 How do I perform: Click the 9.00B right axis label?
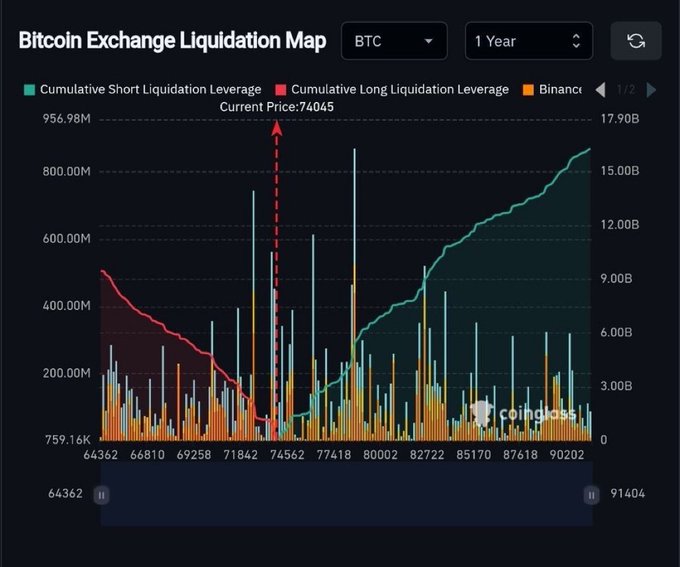[x=616, y=279]
